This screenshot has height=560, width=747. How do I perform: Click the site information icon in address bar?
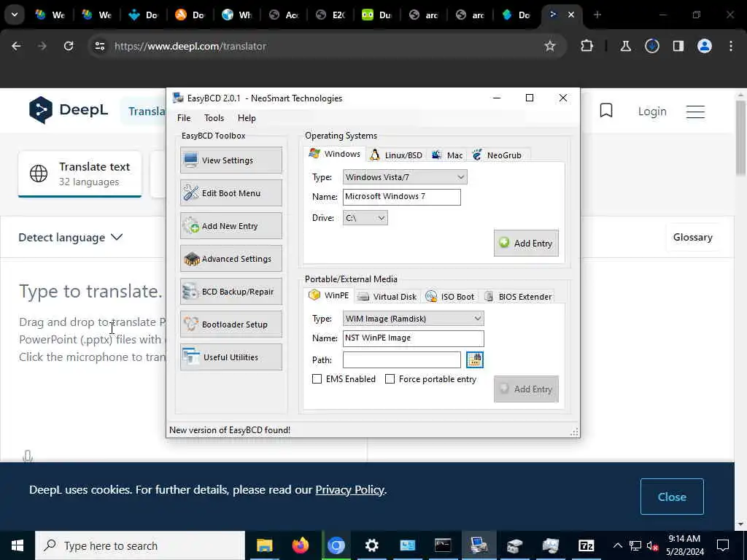coord(99,46)
